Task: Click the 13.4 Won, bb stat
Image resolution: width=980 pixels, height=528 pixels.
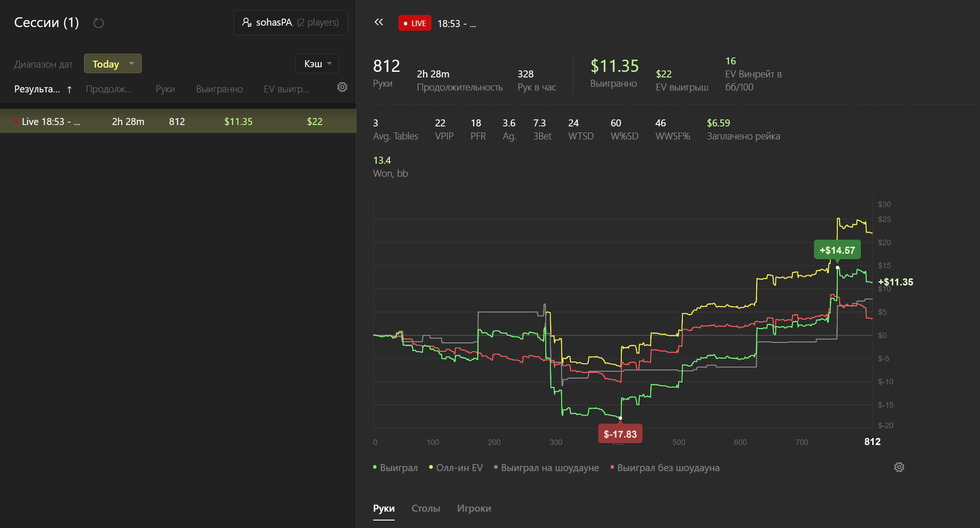Action: click(x=390, y=167)
